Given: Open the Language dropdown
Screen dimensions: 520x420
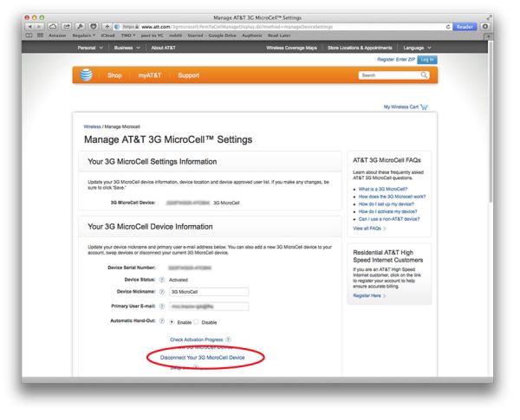Looking at the screenshot, I should point(418,48).
